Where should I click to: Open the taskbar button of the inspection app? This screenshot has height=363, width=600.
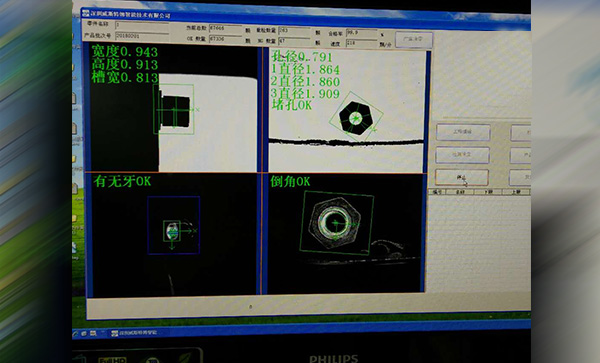click(x=134, y=333)
